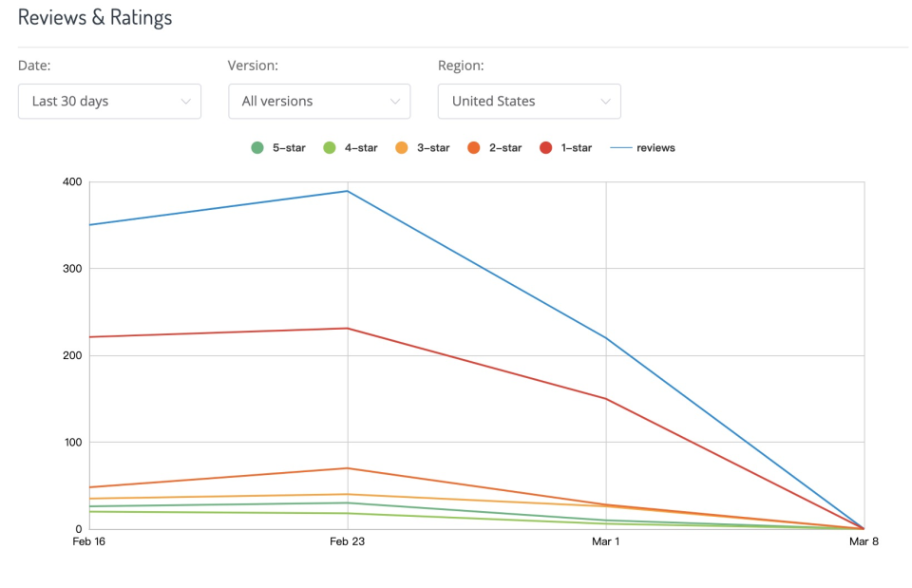Image resolution: width=912 pixels, height=588 pixels.
Task: Click the reviews line peak at Feb 23
Action: 348,191
